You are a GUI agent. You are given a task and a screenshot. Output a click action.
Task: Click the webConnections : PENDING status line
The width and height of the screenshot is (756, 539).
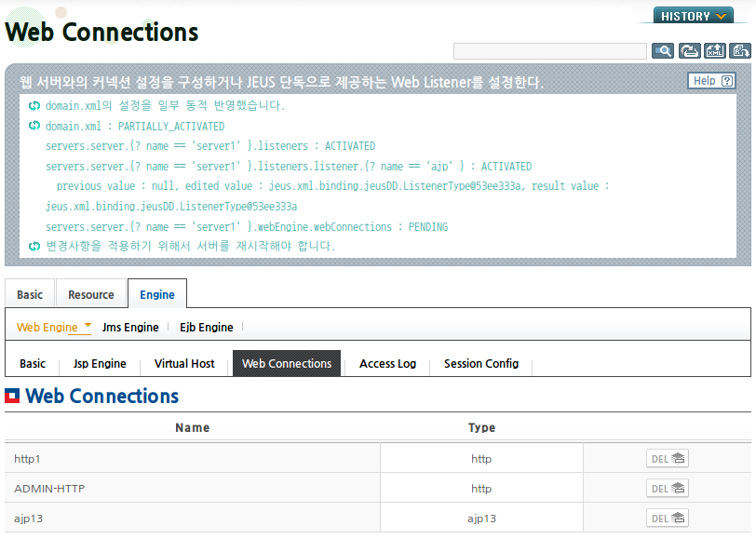click(247, 226)
